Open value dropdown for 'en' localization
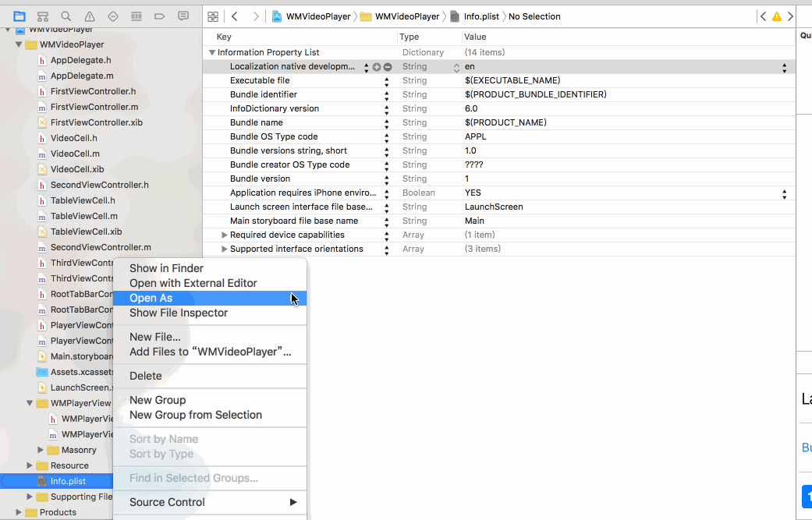The height and width of the screenshot is (520, 812). (784, 68)
